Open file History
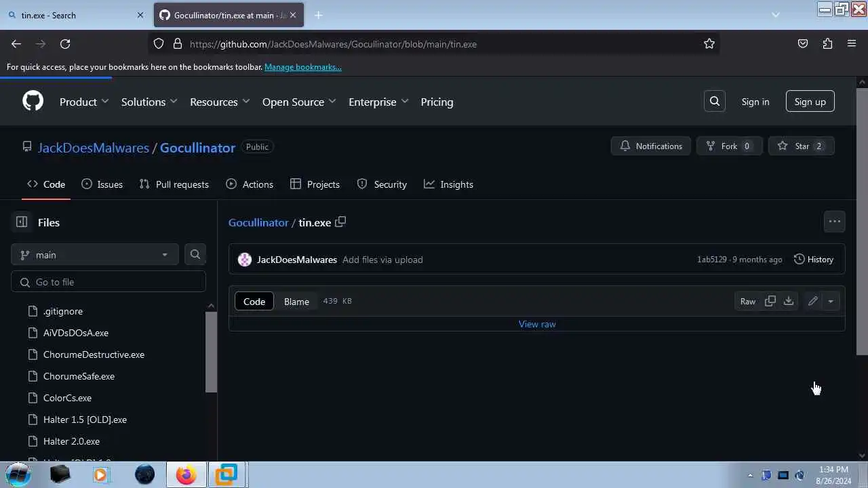The width and height of the screenshot is (868, 488). (814, 260)
